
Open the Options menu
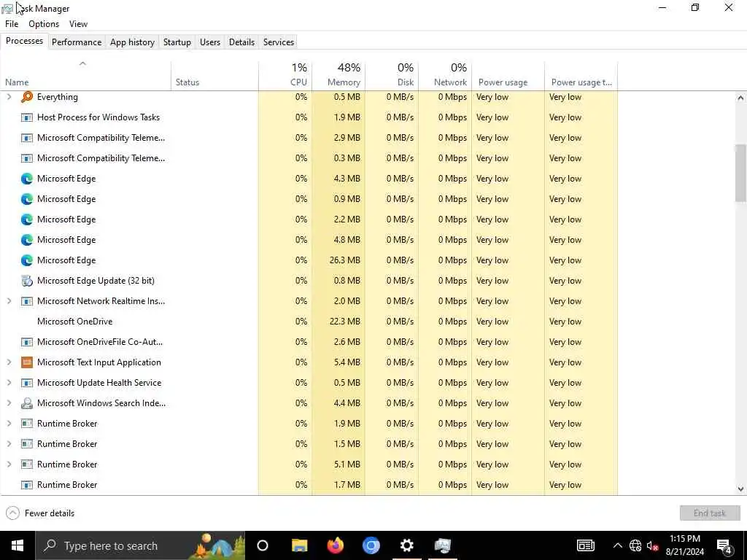(44, 24)
